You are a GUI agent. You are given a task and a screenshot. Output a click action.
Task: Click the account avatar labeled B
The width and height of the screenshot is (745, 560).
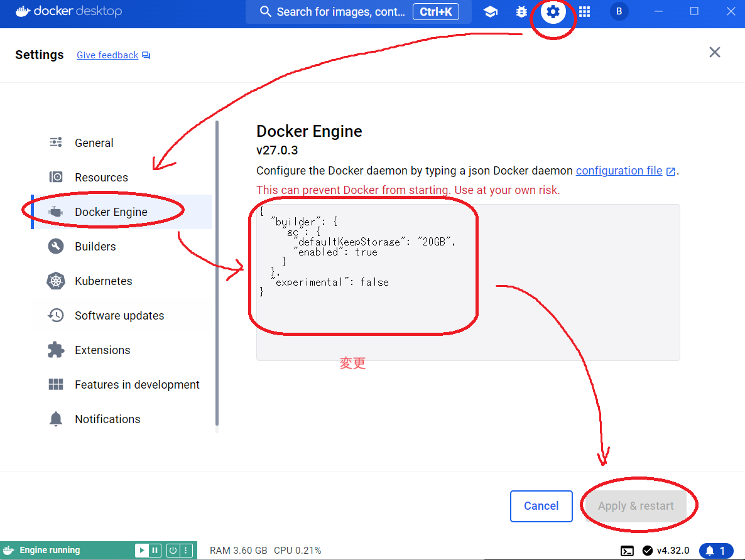click(619, 11)
